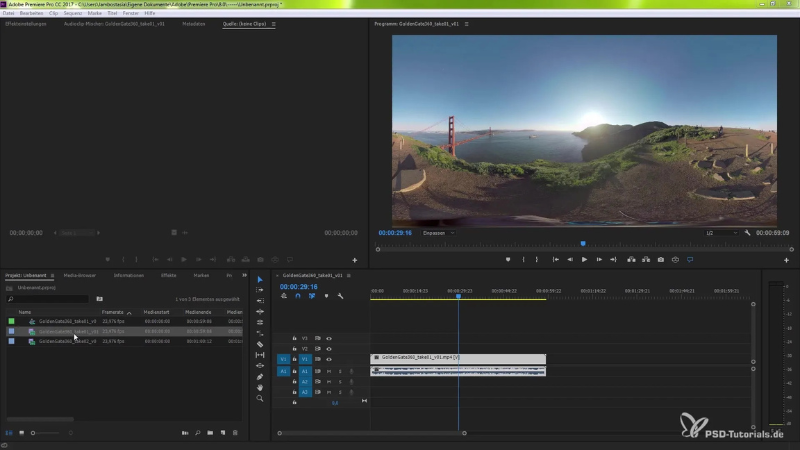Open the Metadaten panel tab
This screenshot has height=450, width=800.
tap(194, 23)
